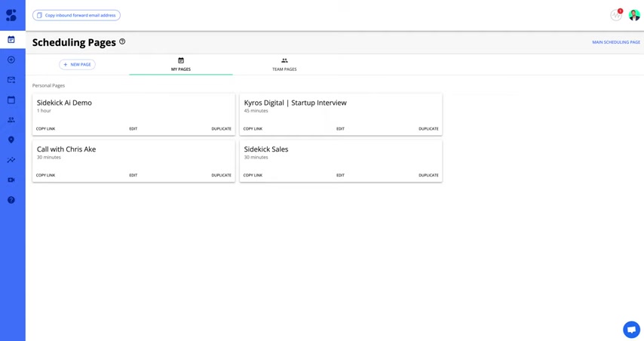Screen dimensions: 644x341
Task: Copy link for Call with Chris Ake
Action: click(x=45, y=175)
